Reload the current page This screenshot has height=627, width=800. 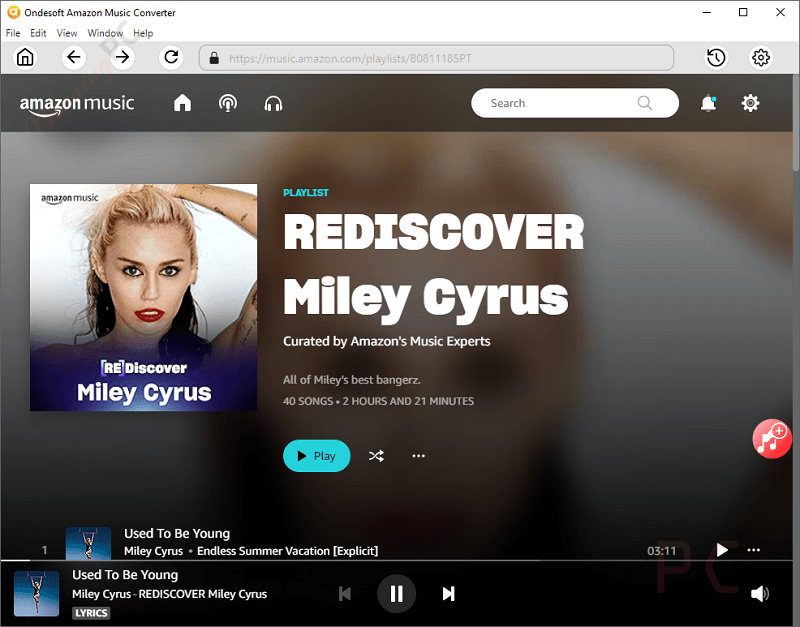(x=171, y=57)
